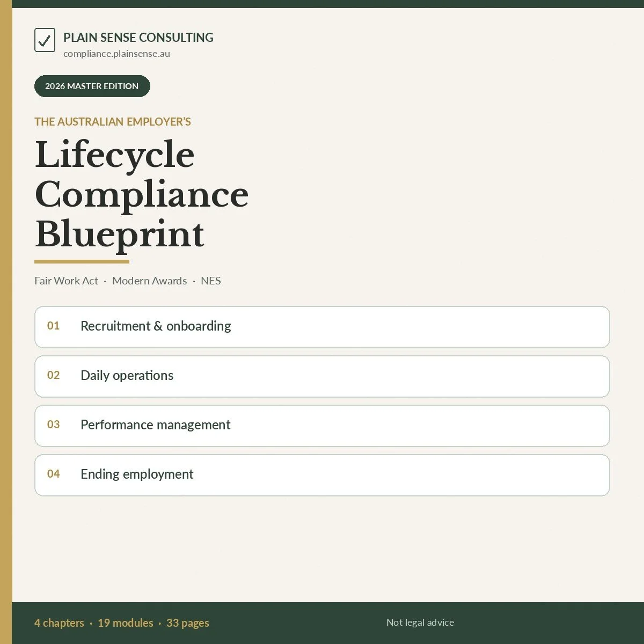Open the Recruitment & onboarding chapter card

tap(322, 327)
